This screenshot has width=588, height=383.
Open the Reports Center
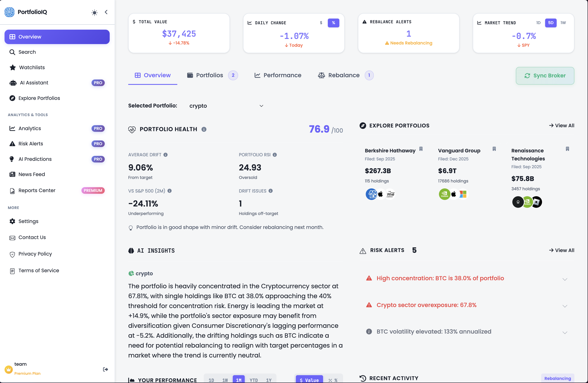pyautogui.click(x=37, y=190)
